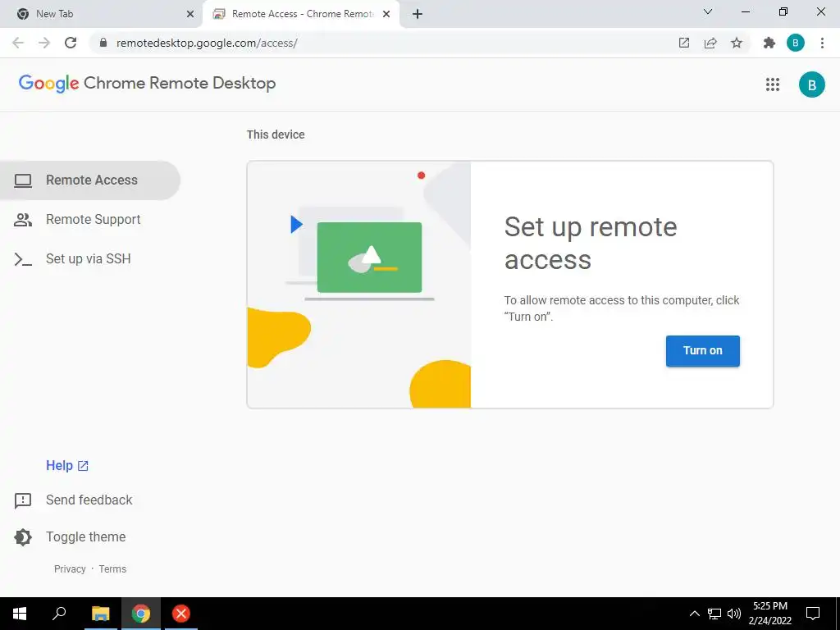Open File Explorer from taskbar
This screenshot has height=630, width=840.
(x=100, y=614)
